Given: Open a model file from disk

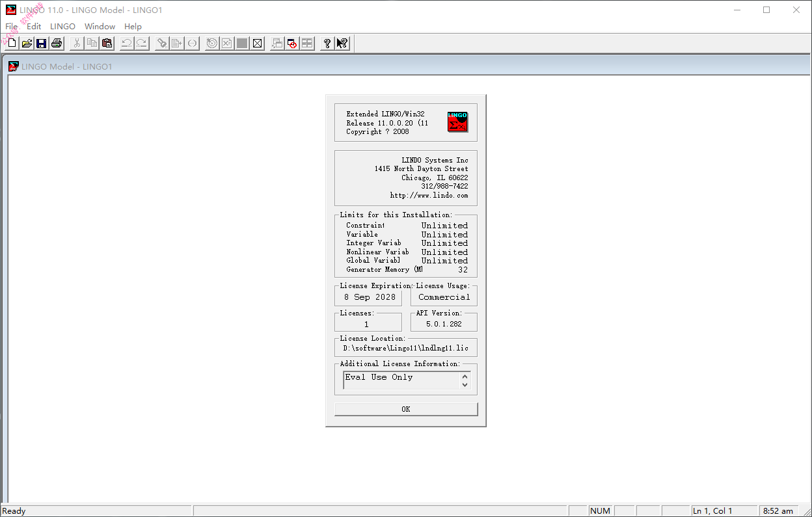Looking at the screenshot, I should tap(27, 44).
